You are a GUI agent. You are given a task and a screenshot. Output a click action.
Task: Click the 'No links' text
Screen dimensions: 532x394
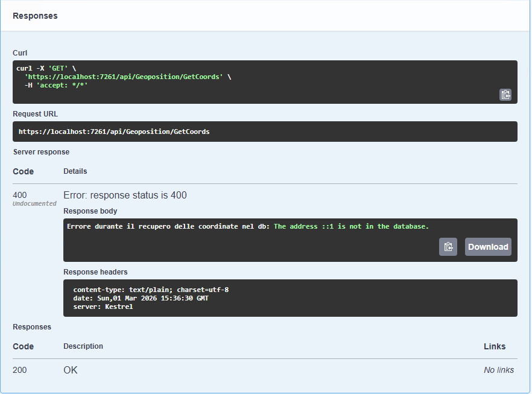(x=499, y=370)
